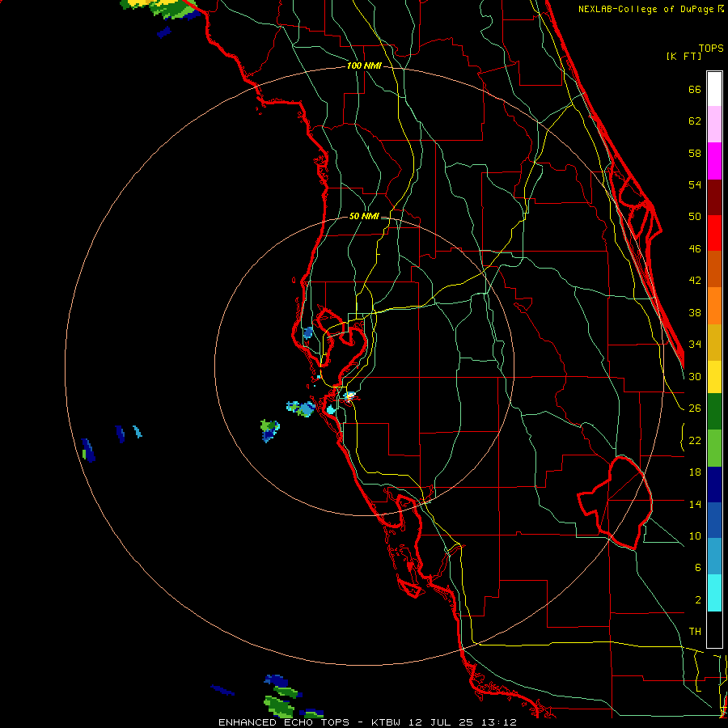Click the legend value 22
728x728 pixels.
[x=695, y=441]
